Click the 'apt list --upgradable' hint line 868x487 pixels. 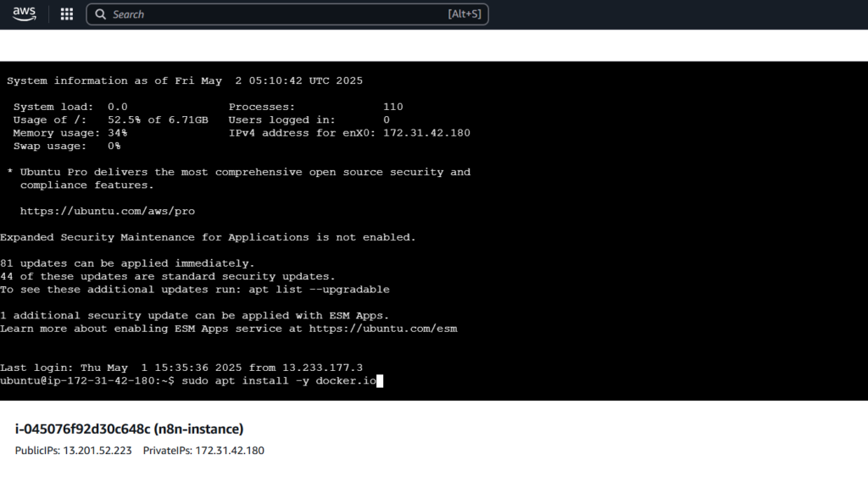(x=195, y=290)
